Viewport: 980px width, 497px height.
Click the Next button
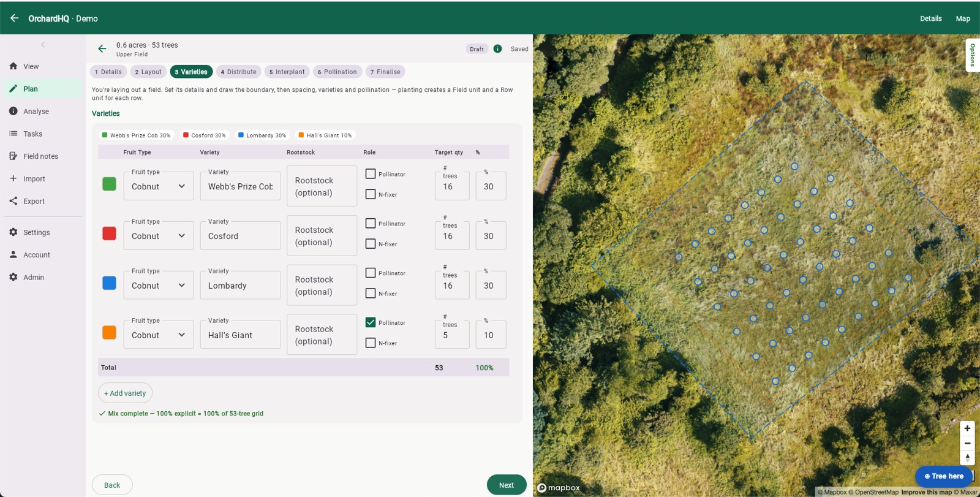(507, 485)
